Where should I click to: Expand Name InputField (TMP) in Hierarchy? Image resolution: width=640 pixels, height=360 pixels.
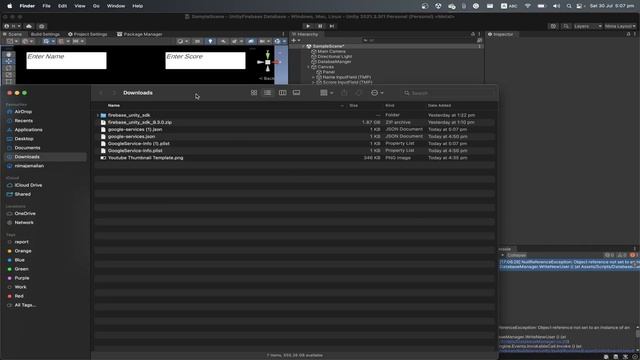click(x=313, y=77)
